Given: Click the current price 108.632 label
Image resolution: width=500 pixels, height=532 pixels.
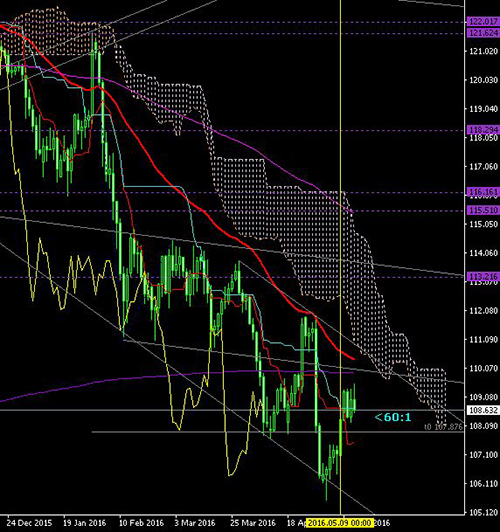Looking at the screenshot, I should click(x=483, y=410).
